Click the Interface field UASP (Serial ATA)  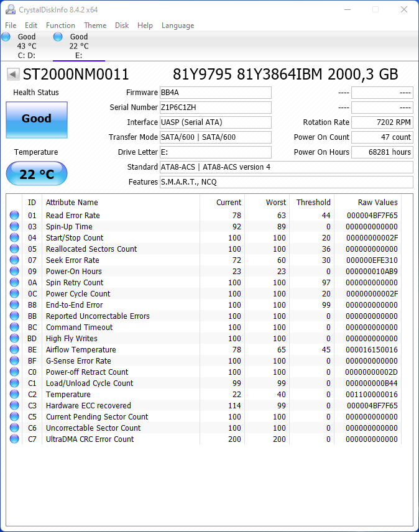(x=216, y=122)
